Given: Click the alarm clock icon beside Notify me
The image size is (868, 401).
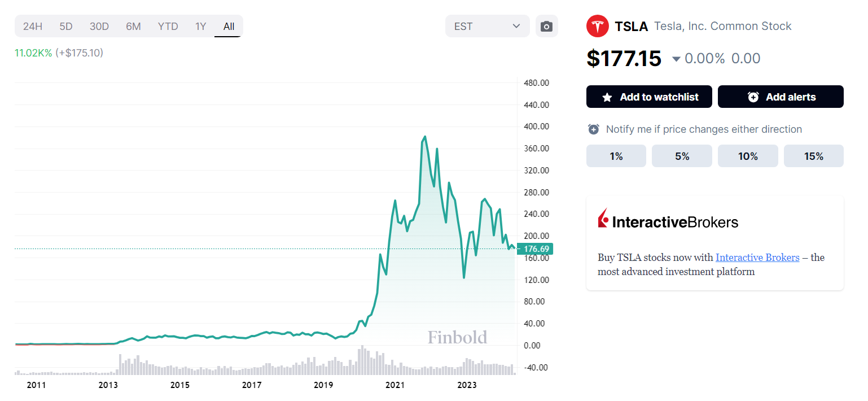Looking at the screenshot, I should click(594, 129).
